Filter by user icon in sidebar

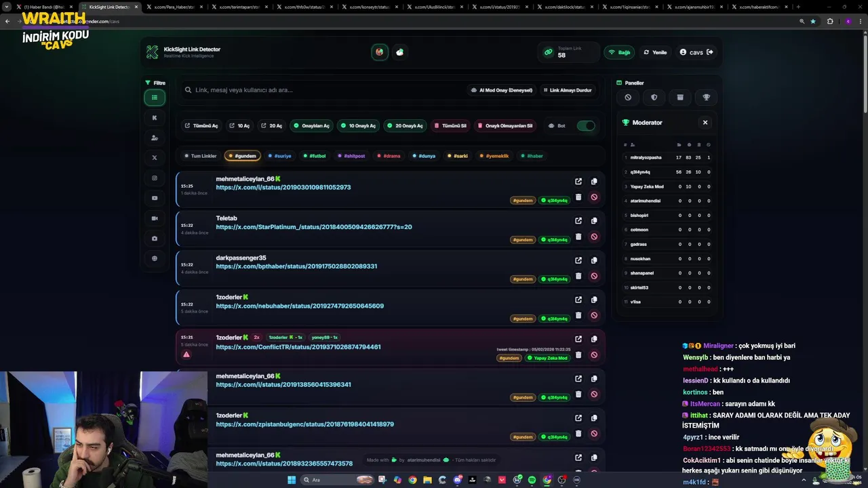(155, 138)
